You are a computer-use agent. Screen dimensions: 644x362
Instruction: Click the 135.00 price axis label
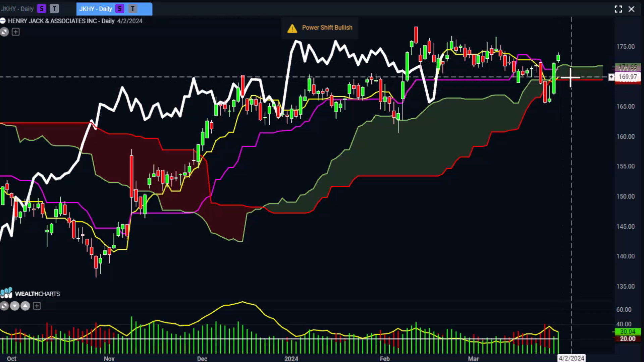[626, 286]
